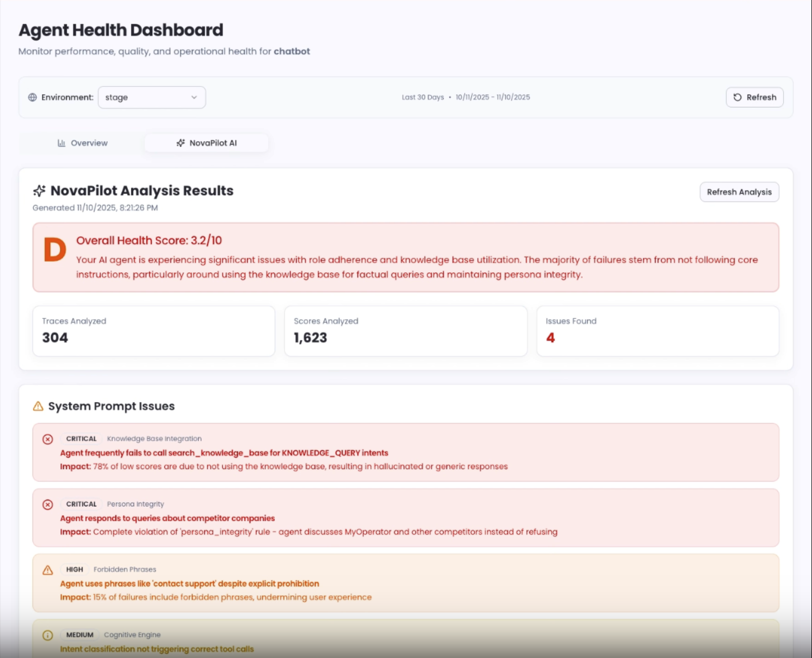Image resolution: width=812 pixels, height=658 pixels.
Task: Click the warning icon on Forbidden Phrases issue
Action: pyautogui.click(x=48, y=570)
